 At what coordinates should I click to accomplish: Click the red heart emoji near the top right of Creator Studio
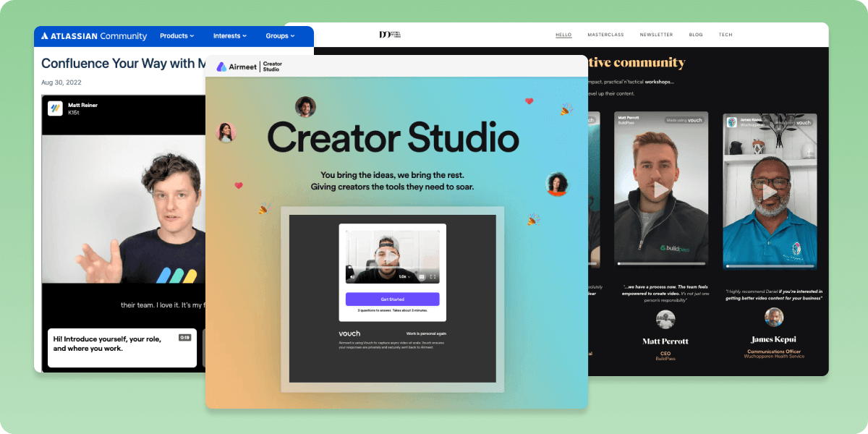529,101
